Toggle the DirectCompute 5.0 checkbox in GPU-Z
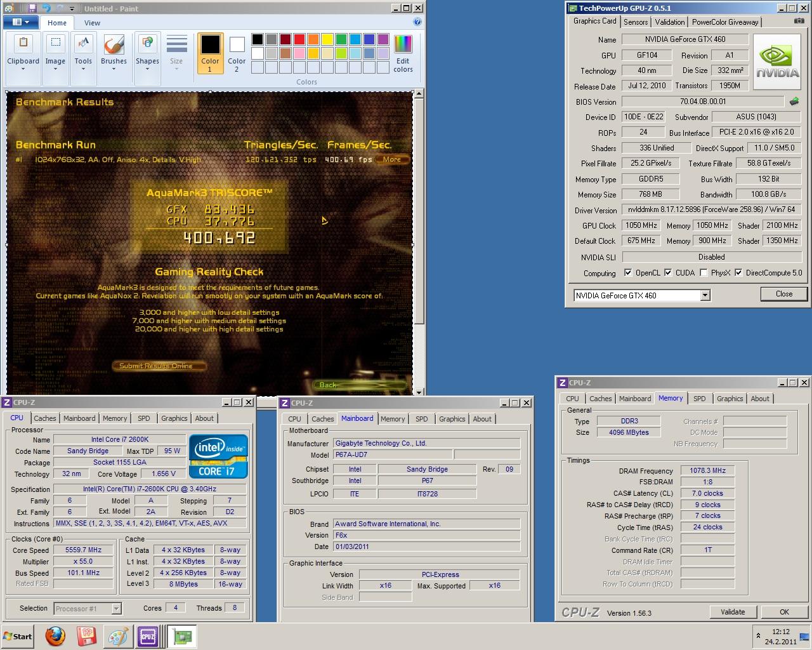Viewport: 812px width, 650px height. point(738,273)
